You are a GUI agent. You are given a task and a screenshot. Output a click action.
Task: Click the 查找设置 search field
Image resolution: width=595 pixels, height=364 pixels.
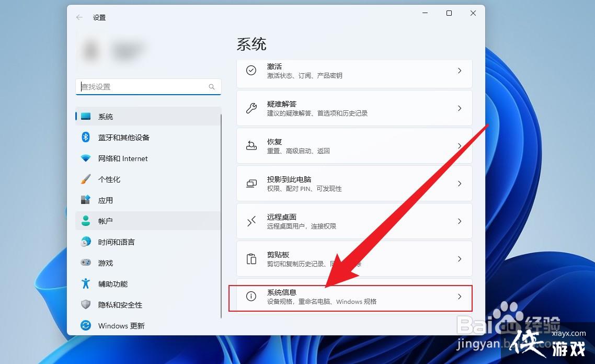pyautogui.click(x=148, y=86)
